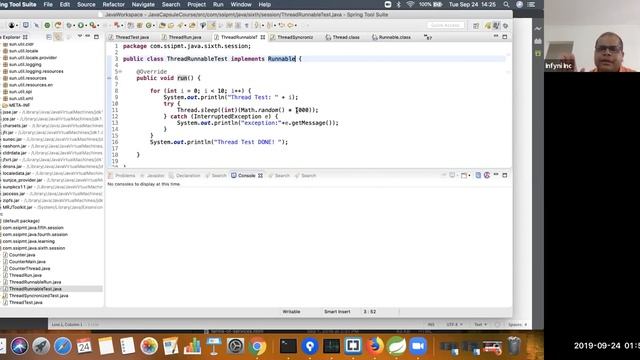Switch to the ThreadRun.java editor tab
Viewport: 640px width, 360px height.
pyautogui.click(x=185, y=37)
